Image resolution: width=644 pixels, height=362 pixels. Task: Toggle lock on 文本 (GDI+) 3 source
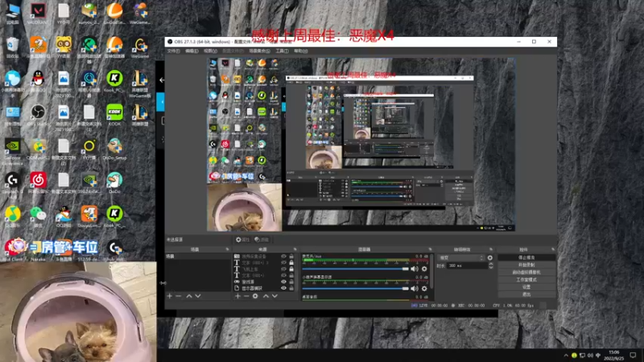click(x=291, y=263)
